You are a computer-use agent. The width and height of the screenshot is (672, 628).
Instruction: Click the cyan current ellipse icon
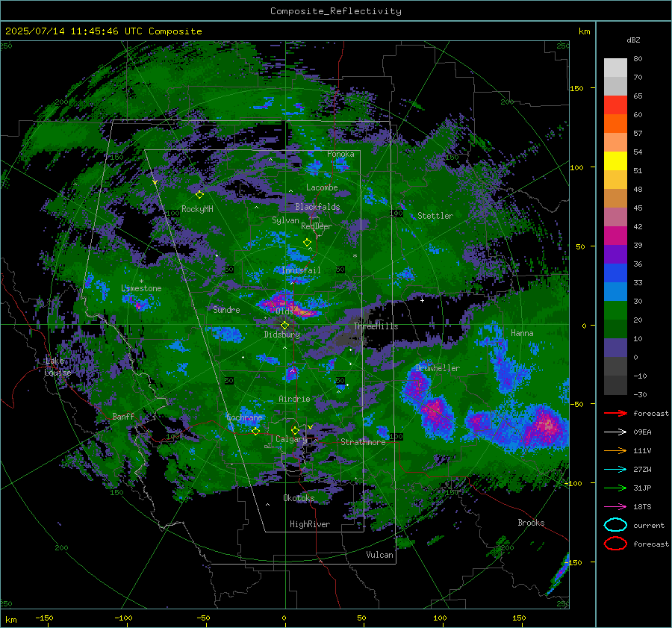pos(615,525)
